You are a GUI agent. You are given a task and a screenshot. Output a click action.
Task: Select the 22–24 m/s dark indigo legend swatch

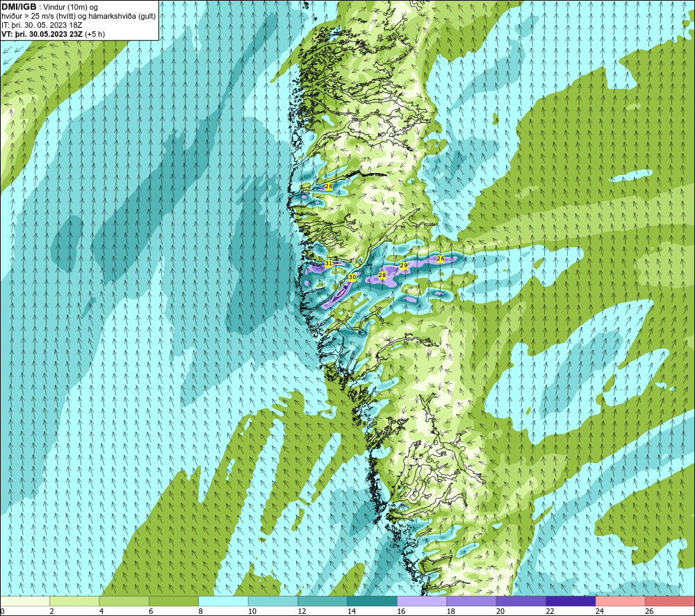pos(571,601)
